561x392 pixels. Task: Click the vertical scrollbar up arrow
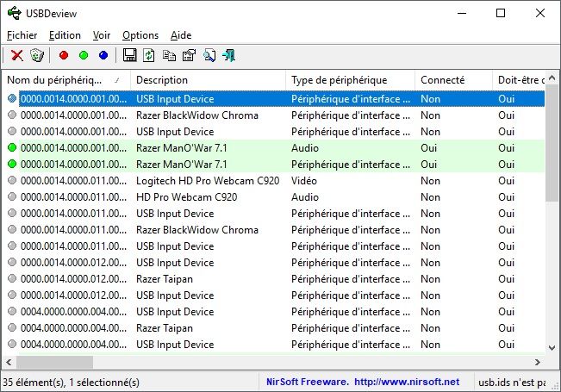pyautogui.click(x=552, y=78)
